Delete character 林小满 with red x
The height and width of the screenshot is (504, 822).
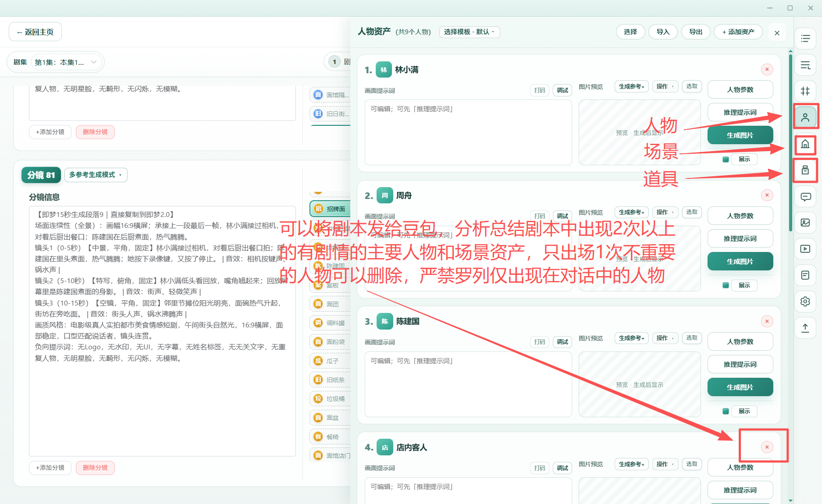click(x=767, y=69)
